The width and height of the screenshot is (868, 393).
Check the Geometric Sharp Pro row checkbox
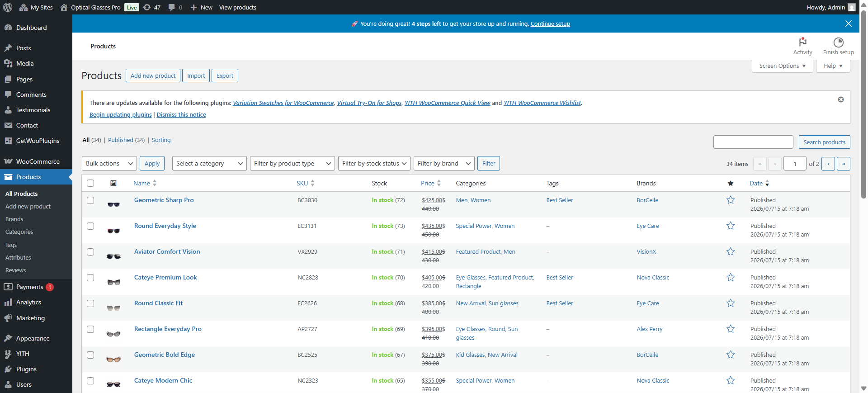pyautogui.click(x=90, y=200)
